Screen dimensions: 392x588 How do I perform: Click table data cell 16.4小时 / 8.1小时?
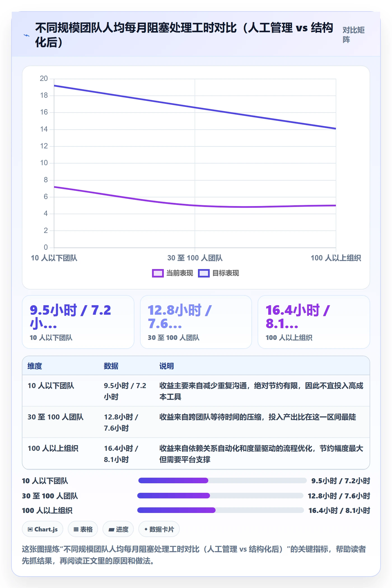tap(121, 454)
